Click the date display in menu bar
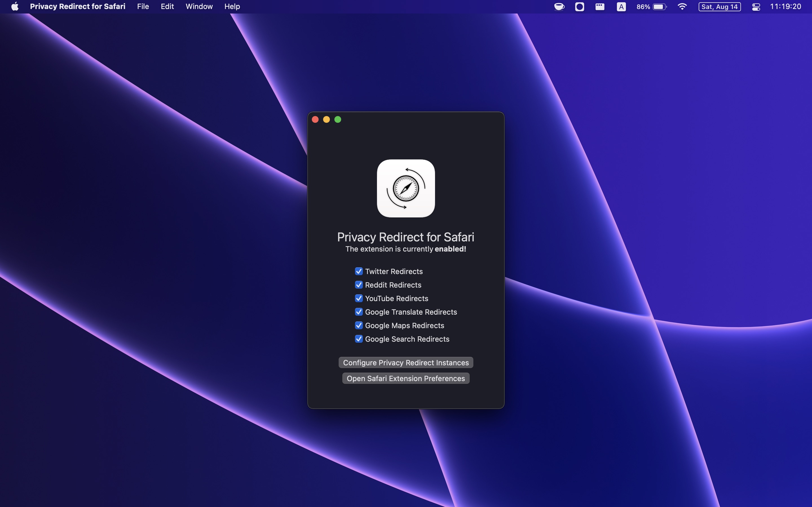Image resolution: width=812 pixels, height=507 pixels. click(720, 6)
